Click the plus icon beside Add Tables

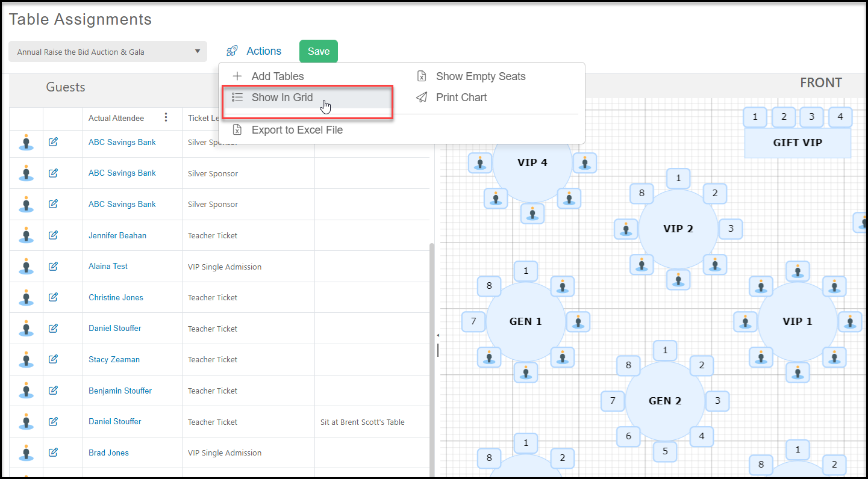click(237, 76)
